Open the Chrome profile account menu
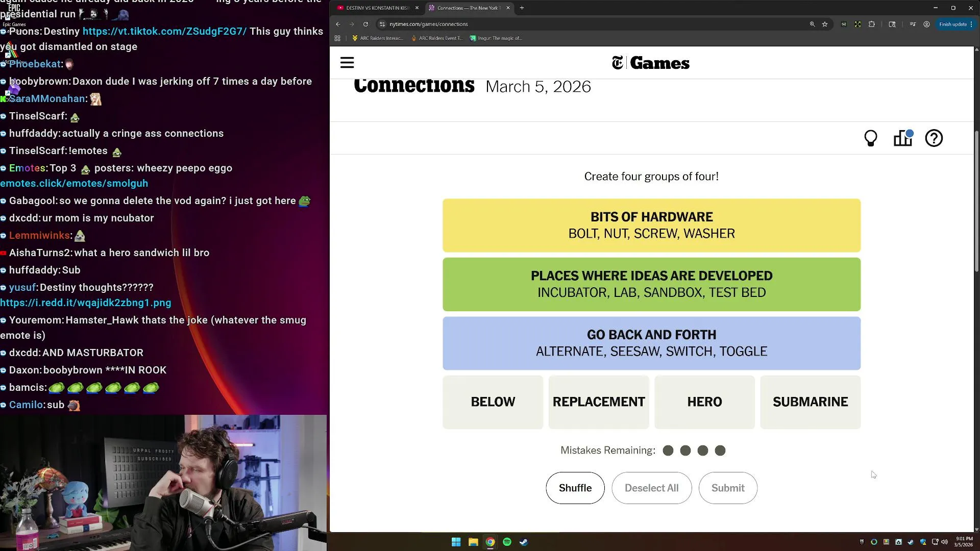Screen dimensions: 980x551 926,24
